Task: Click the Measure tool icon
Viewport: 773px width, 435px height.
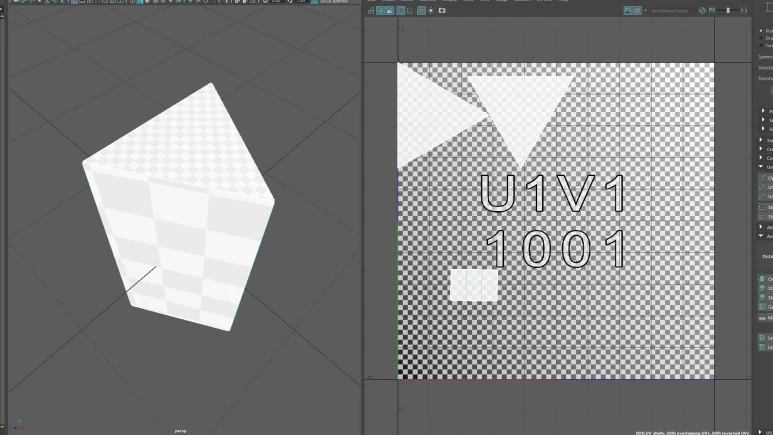Action: (762, 319)
